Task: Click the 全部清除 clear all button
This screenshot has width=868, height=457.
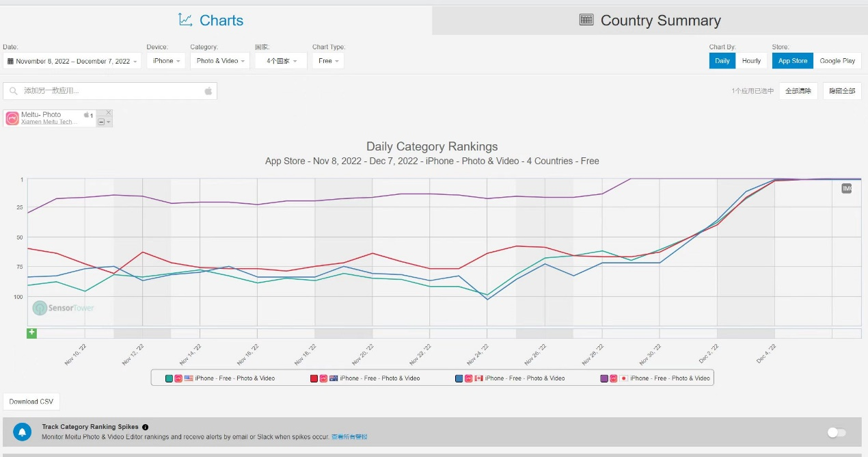Action: coord(798,90)
